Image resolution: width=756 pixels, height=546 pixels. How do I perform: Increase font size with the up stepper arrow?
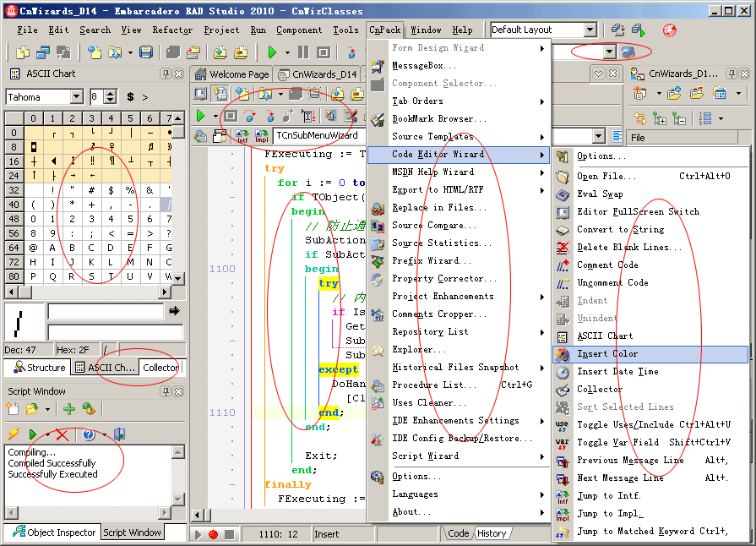coord(111,93)
